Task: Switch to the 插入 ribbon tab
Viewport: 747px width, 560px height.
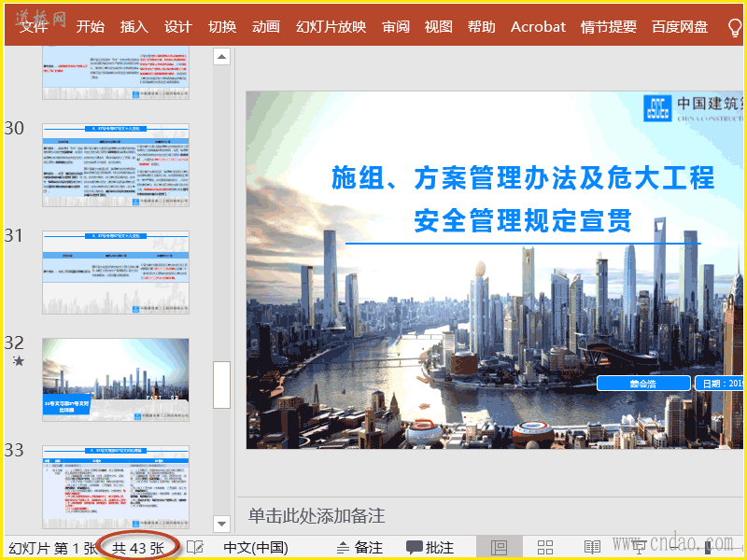Action: (134, 27)
